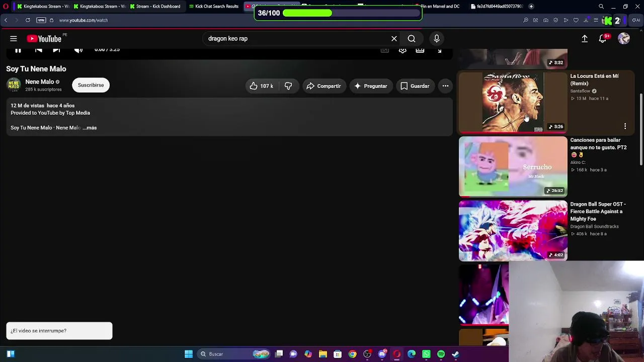This screenshot has width=644, height=362.
Task: Open the player settings gear
Action: pyautogui.click(x=403, y=50)
